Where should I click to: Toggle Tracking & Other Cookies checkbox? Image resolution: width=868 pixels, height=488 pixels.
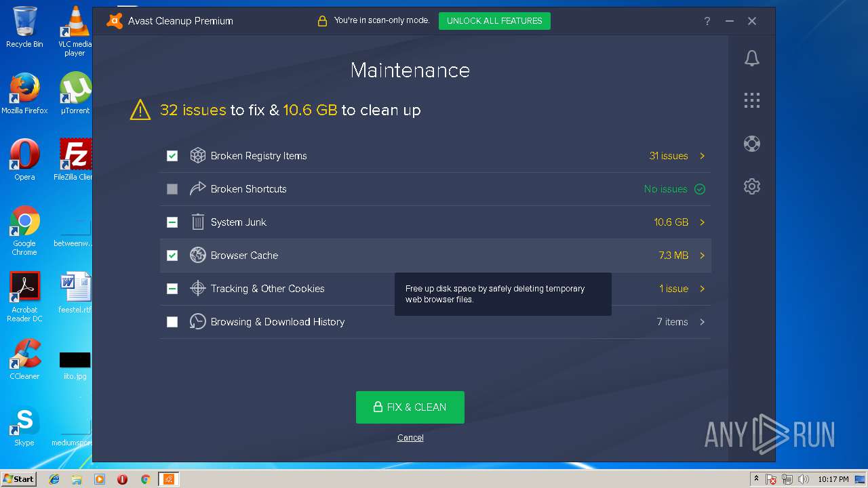tap(172, 289)
